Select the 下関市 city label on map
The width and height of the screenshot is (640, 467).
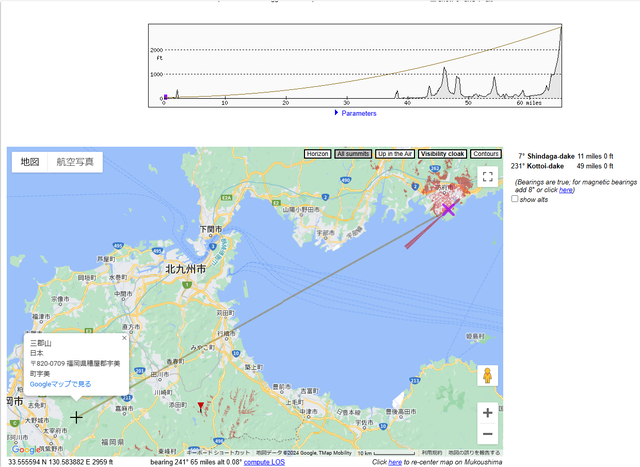(x=211, y=229)
